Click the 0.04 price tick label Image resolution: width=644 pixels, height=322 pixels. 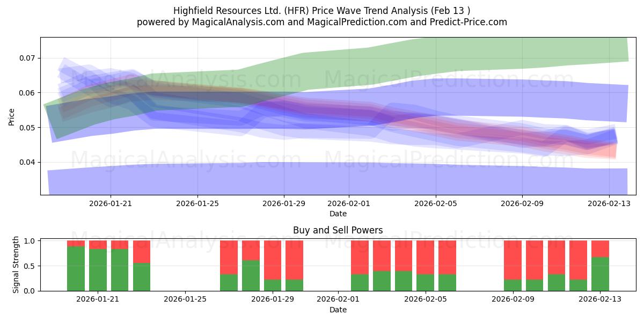pos(27,162)
